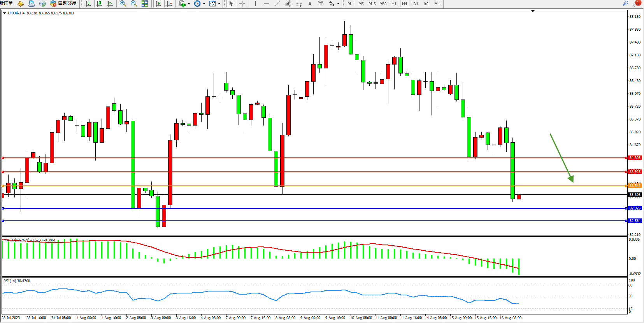Viewport: 644px width, 323px height.
Task: Switch chart to candlestick mode
Action: [x=99, y=3]
